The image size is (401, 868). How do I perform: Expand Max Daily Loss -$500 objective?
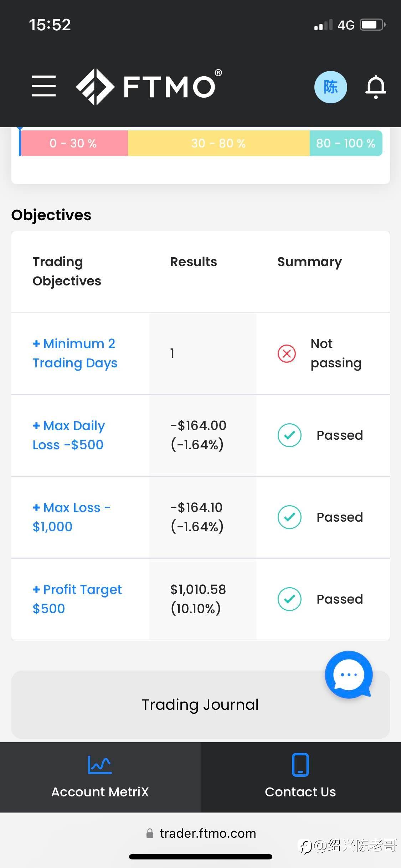69,435
